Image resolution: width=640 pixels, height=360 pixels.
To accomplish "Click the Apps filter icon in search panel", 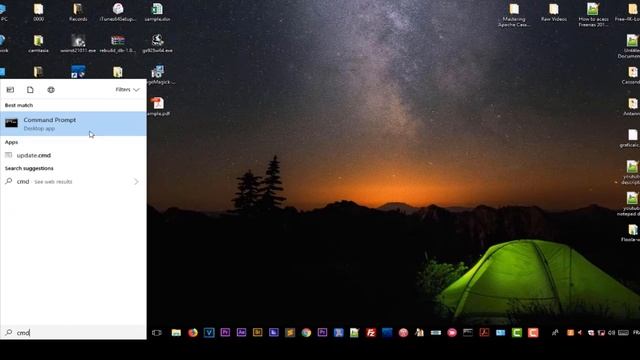I will click(10, 90).
